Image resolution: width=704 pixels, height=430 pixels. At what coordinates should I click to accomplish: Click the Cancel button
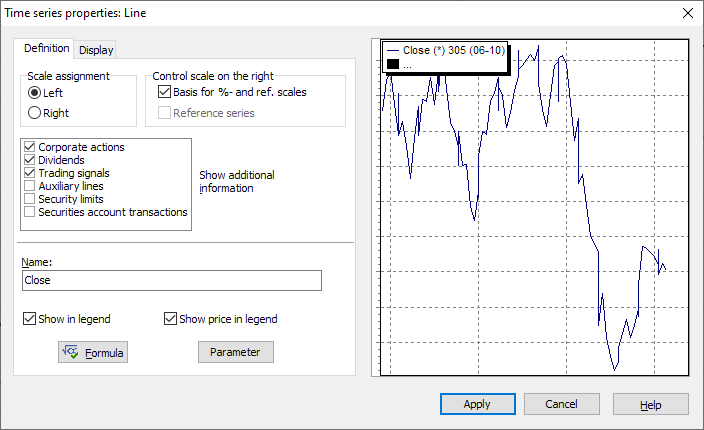[x=562, y=404]
